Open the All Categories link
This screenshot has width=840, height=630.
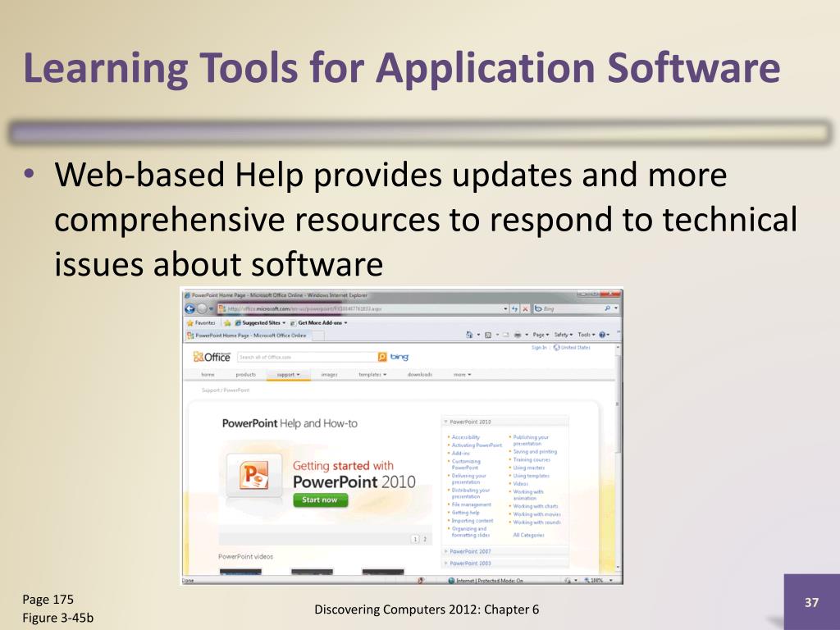pyautogui.click(x=529, y=535)
